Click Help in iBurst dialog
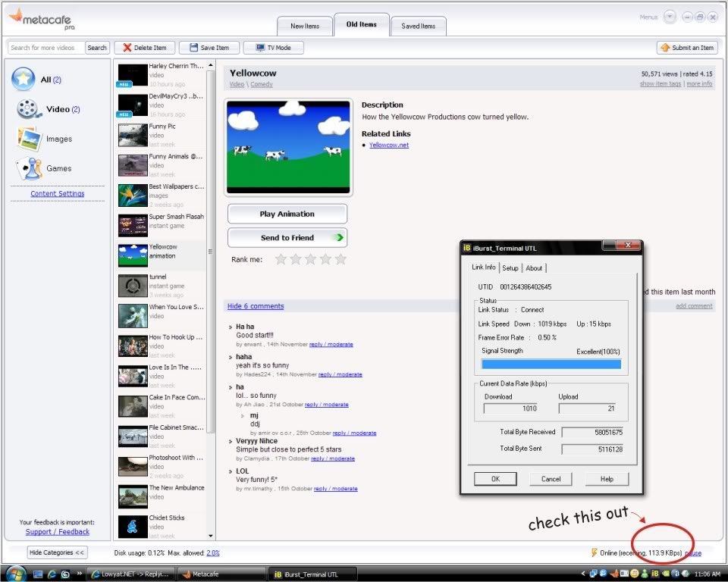Image resolution: width=728 pixels, height=582 pixels. [607, 479]
